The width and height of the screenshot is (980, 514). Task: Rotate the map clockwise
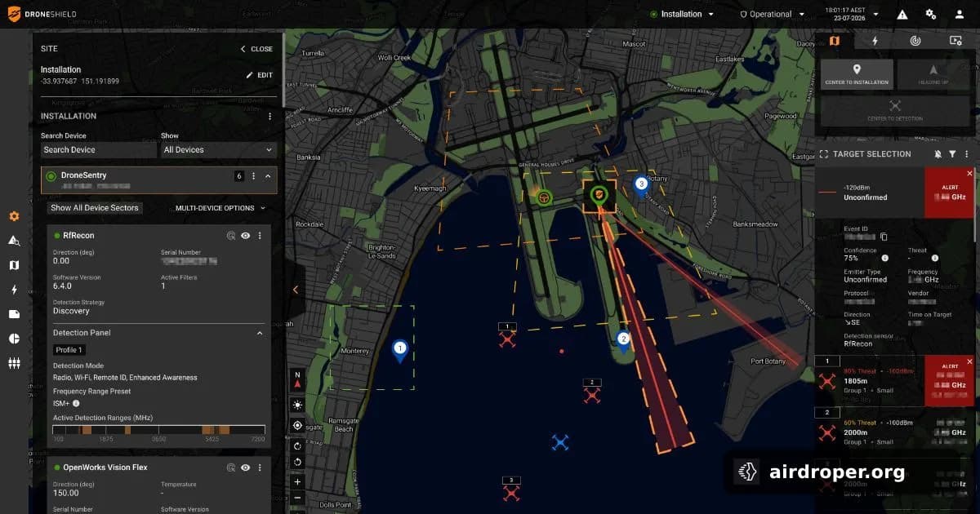click(297, 445)
